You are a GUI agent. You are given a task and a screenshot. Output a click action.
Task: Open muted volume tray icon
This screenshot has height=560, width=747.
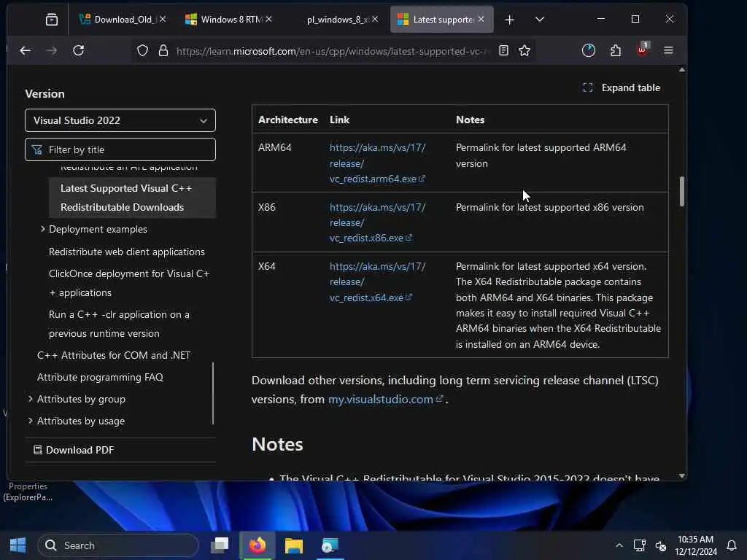click(661, 545)
